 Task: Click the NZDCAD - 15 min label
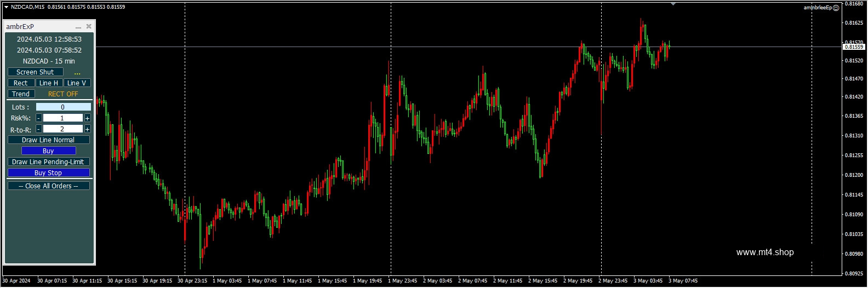[49, 61]
